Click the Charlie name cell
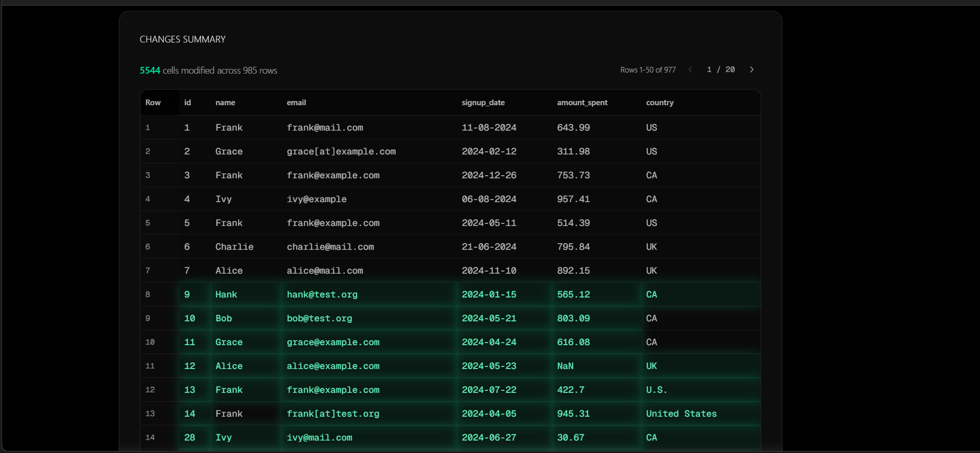The height and width of the screenshot is (453, 980). coord(234,247)
